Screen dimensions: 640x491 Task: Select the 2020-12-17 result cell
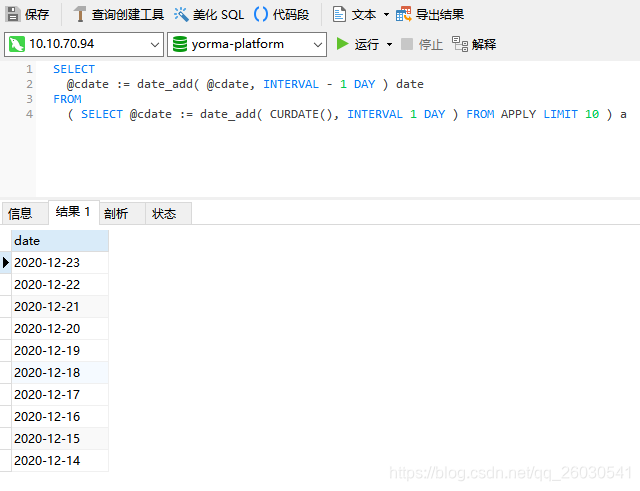click(x=60, y=395)
